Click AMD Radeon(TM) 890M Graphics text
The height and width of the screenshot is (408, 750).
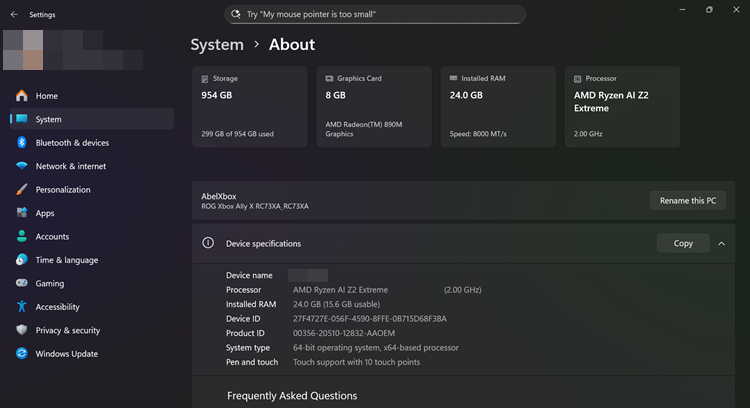coord(364,129)
